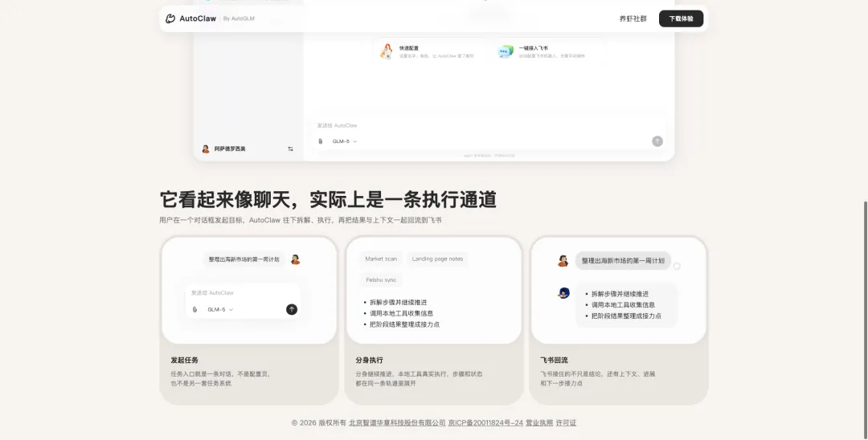Click the 整理出海新市场的第一周计划 bubble in 发起任务 card
The width and height of the screenshot is (868, 440).
click(x=244, y=259)
